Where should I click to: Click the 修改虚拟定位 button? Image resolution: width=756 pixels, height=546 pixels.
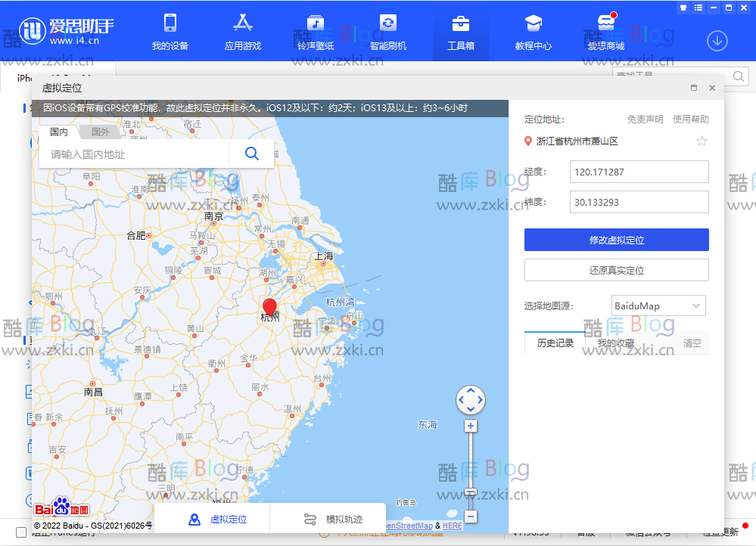click(x=616, y=240)
